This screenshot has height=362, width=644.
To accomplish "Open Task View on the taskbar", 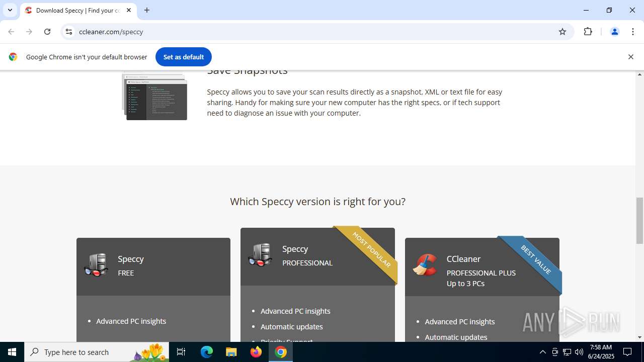I will tap(181, 352).
